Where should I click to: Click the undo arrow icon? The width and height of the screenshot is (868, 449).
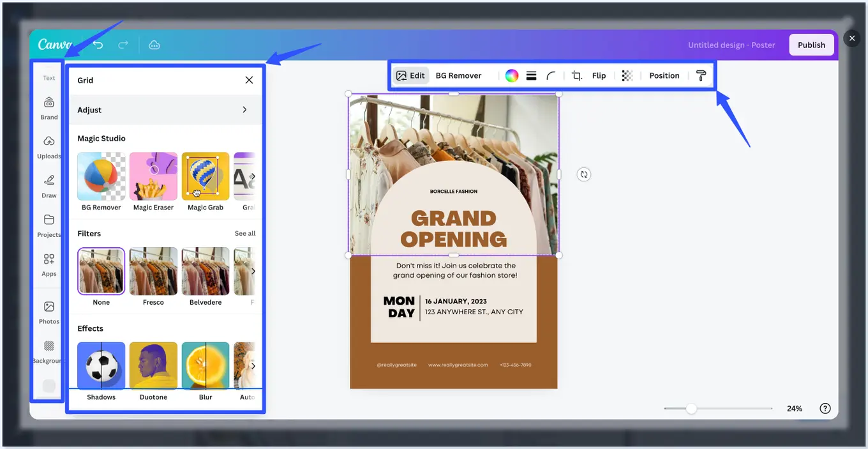click(x=98, y=45)
